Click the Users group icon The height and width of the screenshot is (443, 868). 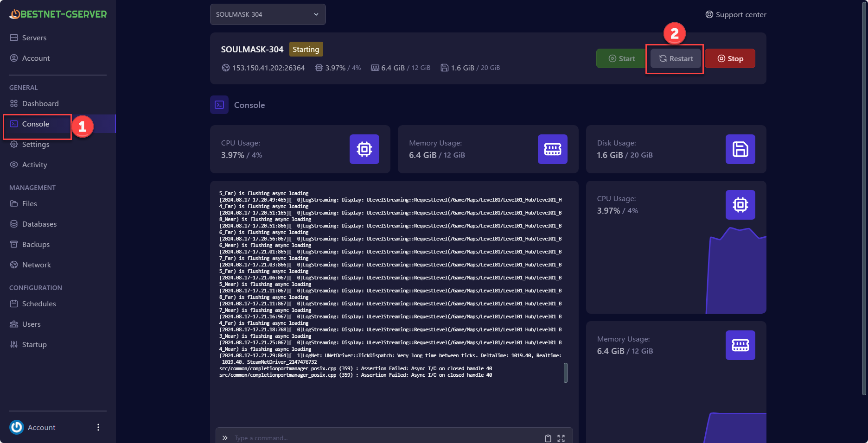[14, 324]
